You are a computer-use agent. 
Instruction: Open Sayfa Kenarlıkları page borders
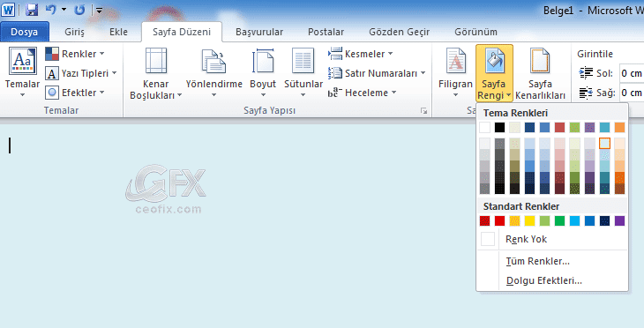coord(540,73)
